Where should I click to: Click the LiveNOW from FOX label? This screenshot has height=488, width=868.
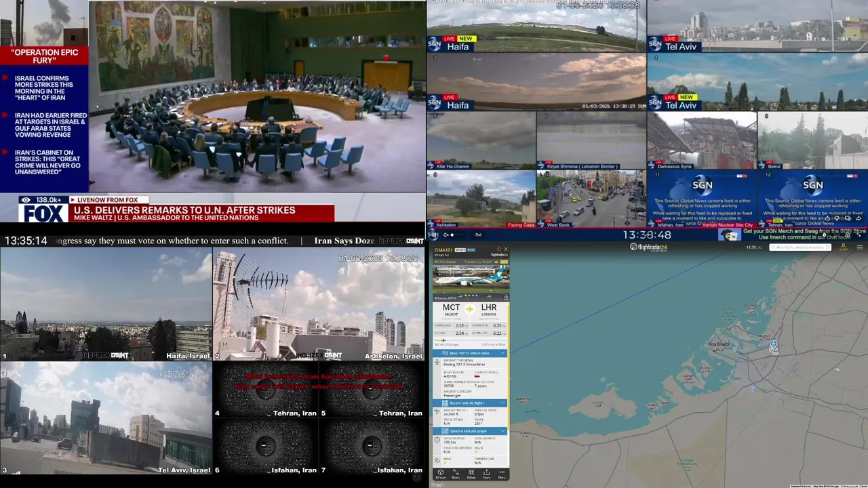tap(107, 200)
